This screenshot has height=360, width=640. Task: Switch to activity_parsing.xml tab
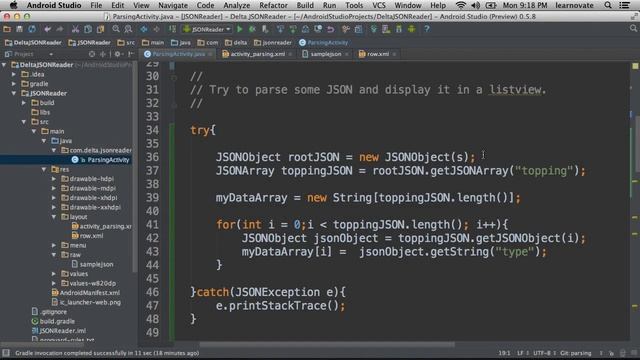(258, 54)
